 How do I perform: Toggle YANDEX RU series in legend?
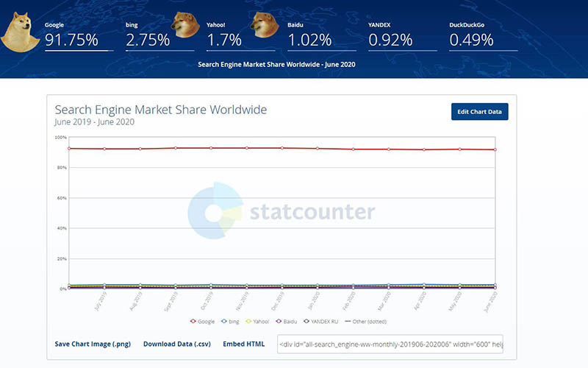320,322
